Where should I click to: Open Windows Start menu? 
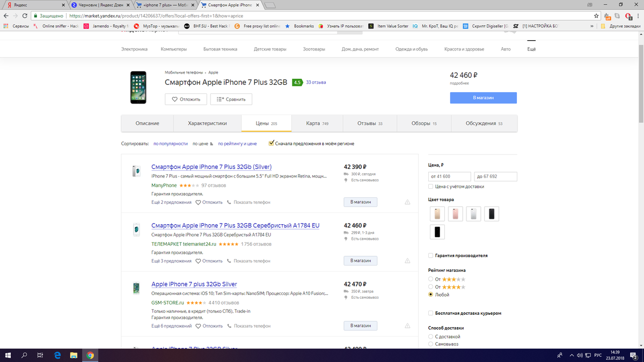coord(8,355)
